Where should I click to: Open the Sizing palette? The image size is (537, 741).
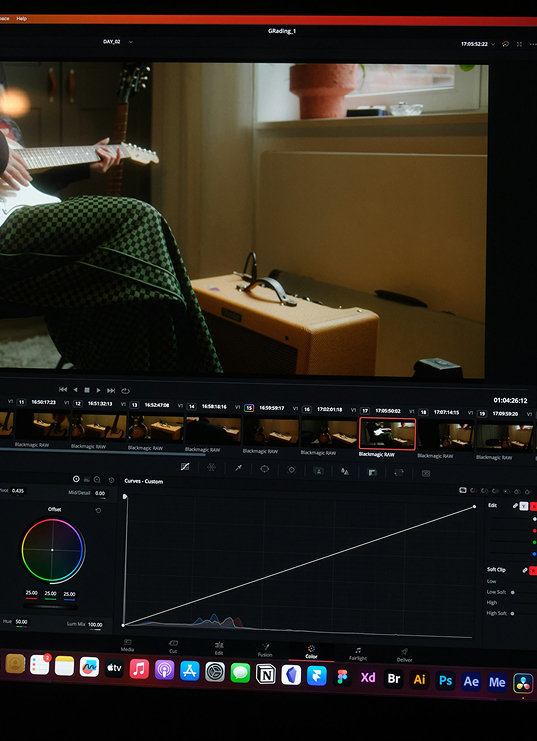399,473
